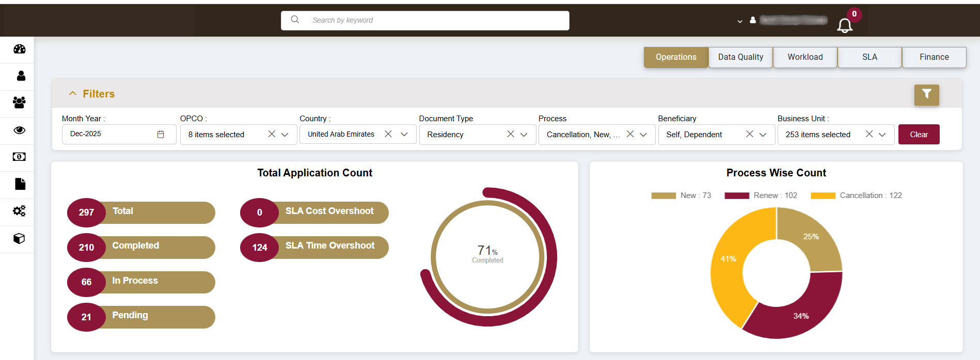Switch to the Finance tab
The height and width of the screenshot is (360, 980).
point(934,57)
